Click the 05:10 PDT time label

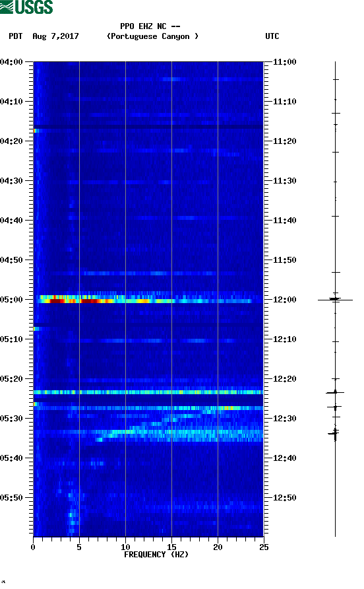click(11, 339)
